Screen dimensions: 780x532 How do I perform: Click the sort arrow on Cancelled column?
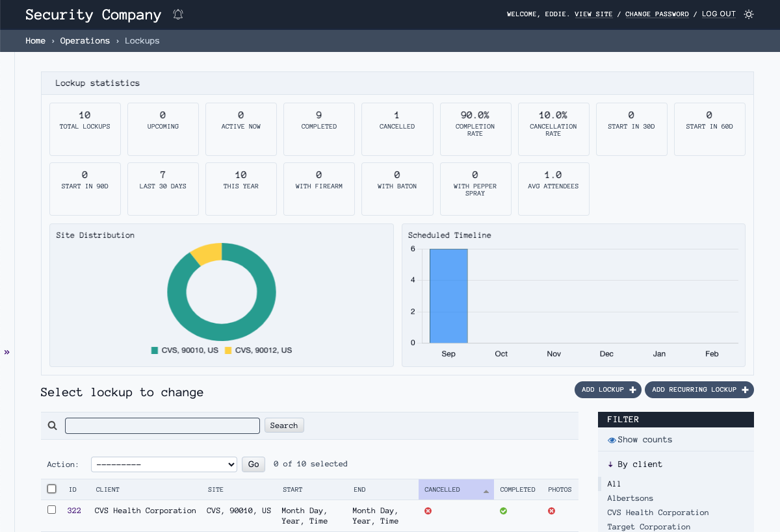pos(486,492)
